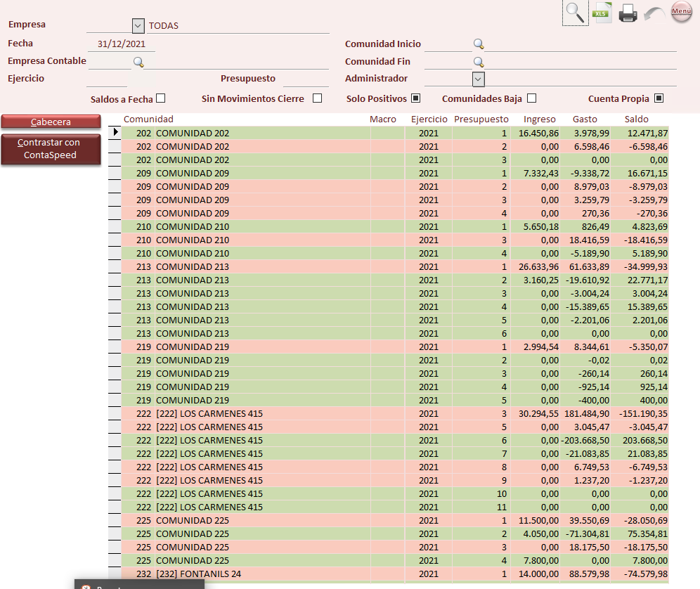Open Comunidad Fin lookup magnifier
The width and height of the screenshot is (700, 589).
(x=479, y=62)
